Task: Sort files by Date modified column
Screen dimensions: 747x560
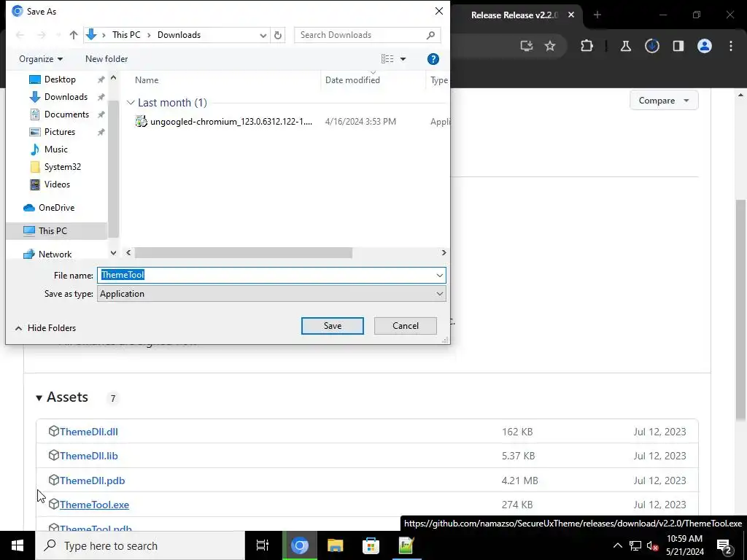Action: tap(352, 80)
